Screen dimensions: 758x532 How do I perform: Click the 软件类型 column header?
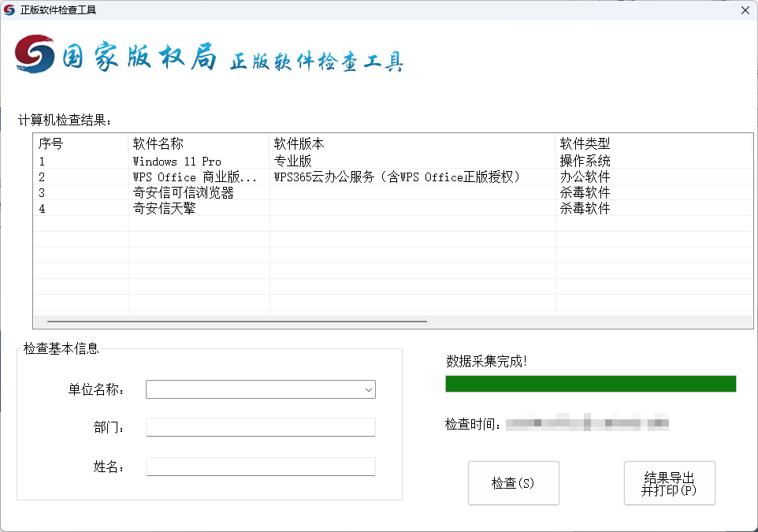click(x=654, y=143)
